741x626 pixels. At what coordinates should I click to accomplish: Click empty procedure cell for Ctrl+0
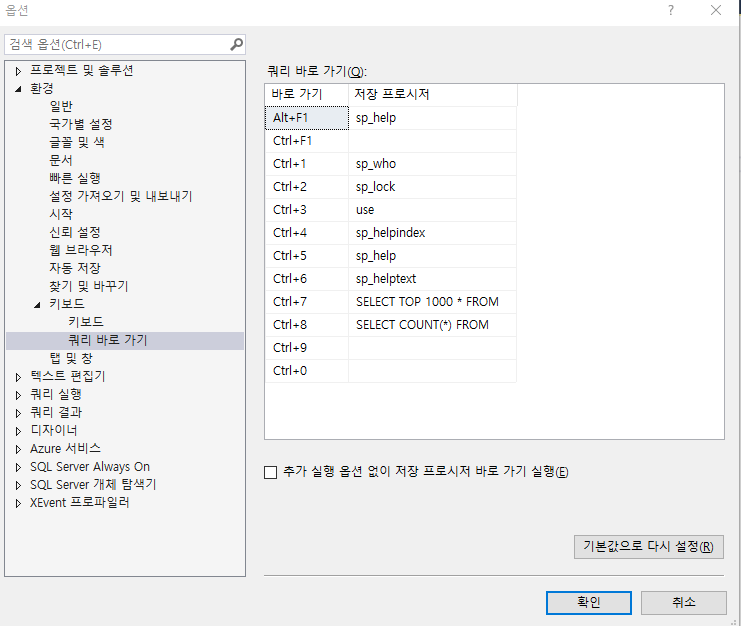click(432, 371)
